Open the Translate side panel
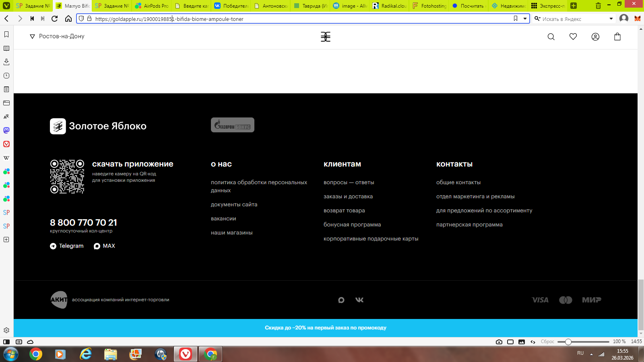The image size is (644, 362). click(x=6, y=117)
